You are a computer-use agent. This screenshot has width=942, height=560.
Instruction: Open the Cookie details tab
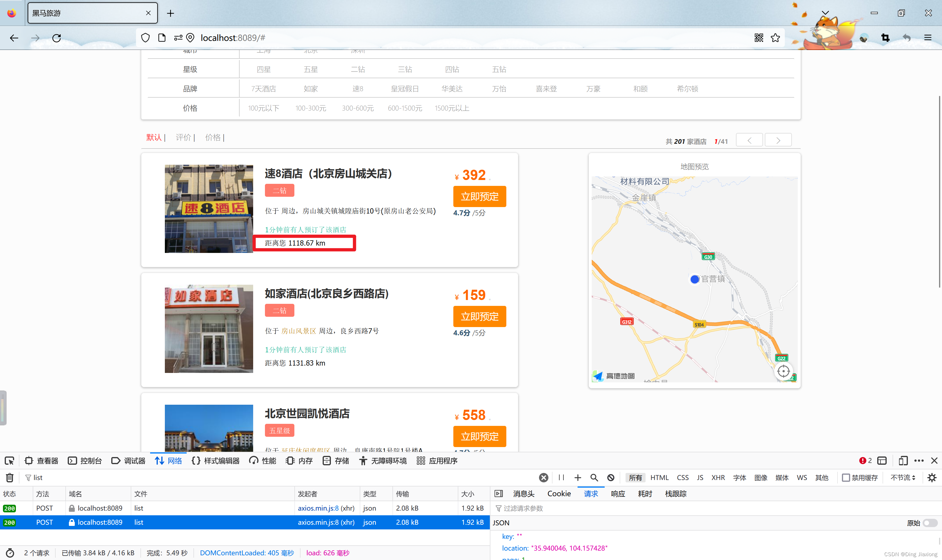coord(559,494)
